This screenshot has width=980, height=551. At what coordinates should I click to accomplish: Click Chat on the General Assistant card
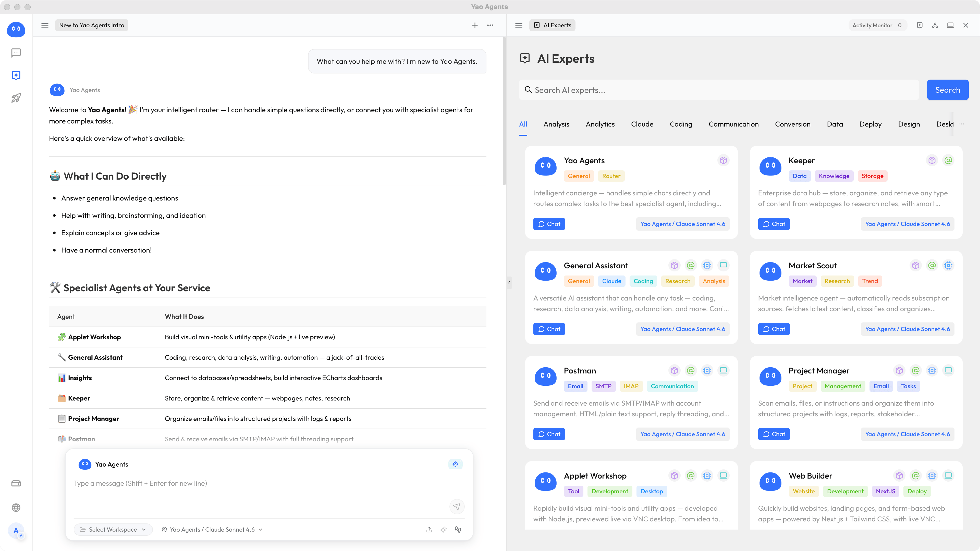549,329
